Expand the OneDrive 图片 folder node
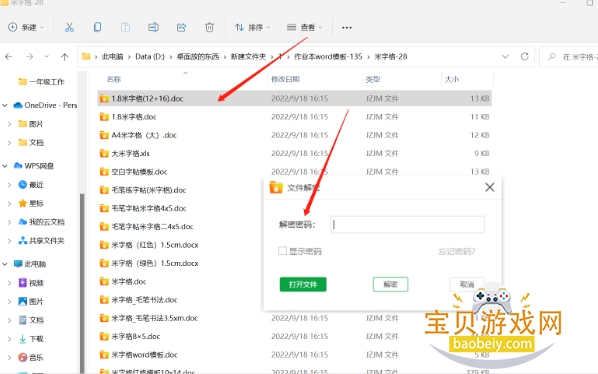Image resolution: width=598 pixels, height=374 pixels. coord(9,124)
